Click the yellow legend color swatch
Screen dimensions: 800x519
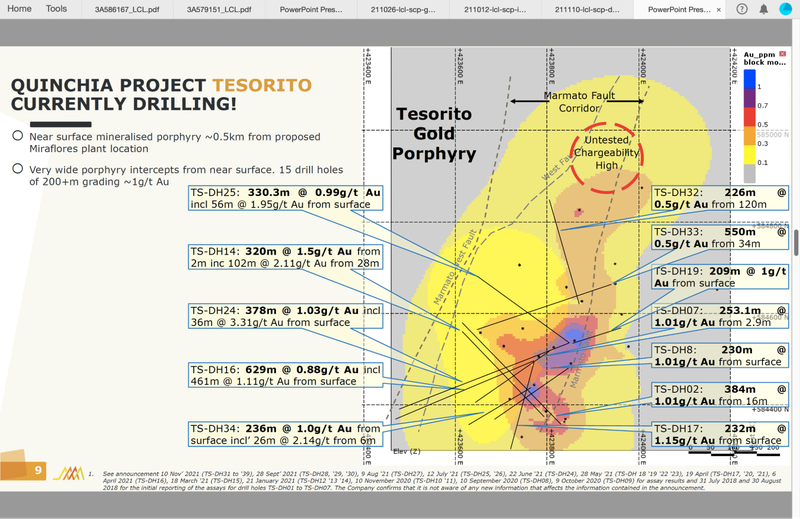click(749, 155)
